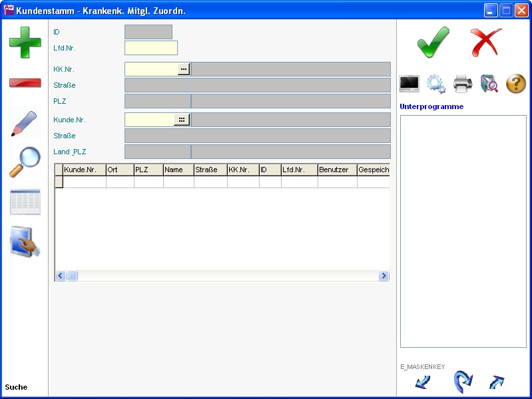Click the black monitor screen icon
Screen dimensions: 532x399
click(x=409, y=84)
